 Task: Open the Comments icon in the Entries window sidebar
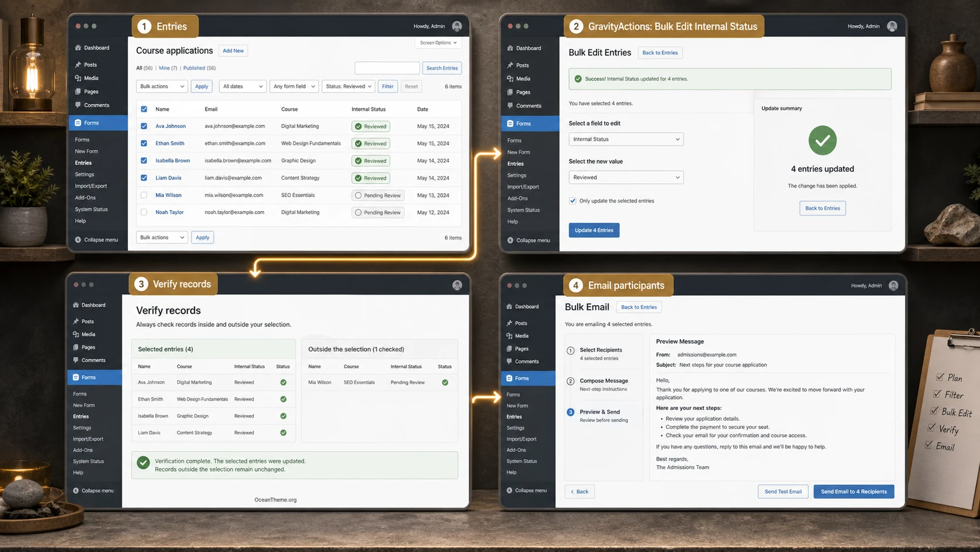78,105
